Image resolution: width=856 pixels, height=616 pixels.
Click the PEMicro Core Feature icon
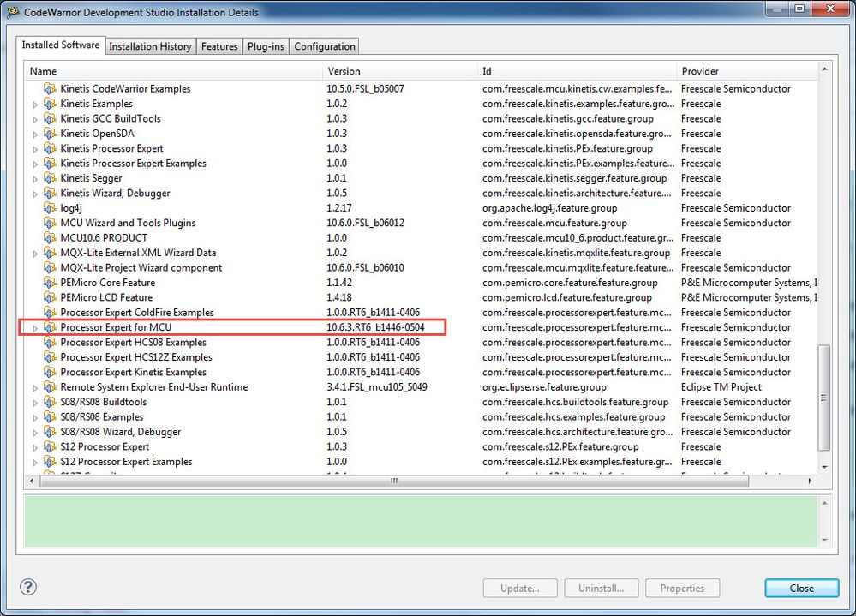50,283
